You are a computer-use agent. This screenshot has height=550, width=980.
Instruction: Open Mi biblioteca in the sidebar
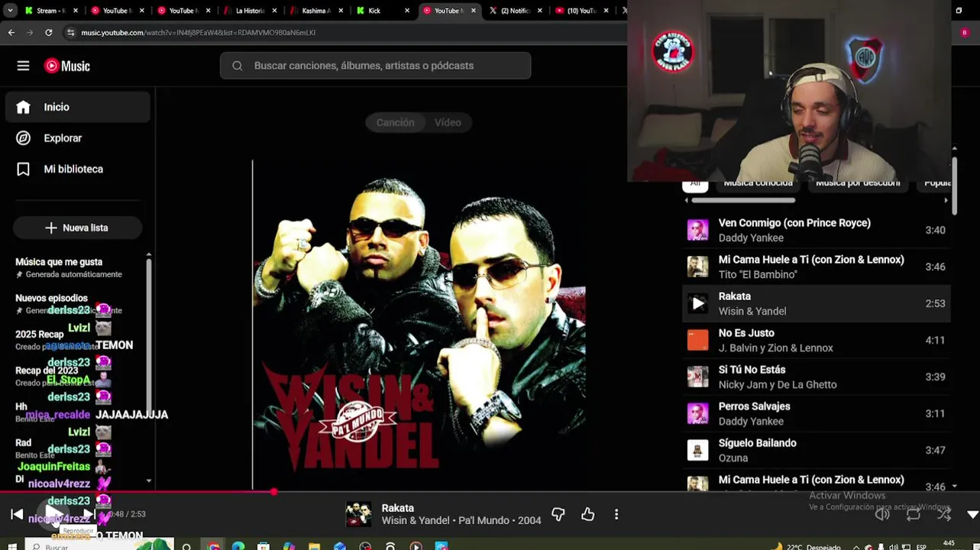coord(77,169)
